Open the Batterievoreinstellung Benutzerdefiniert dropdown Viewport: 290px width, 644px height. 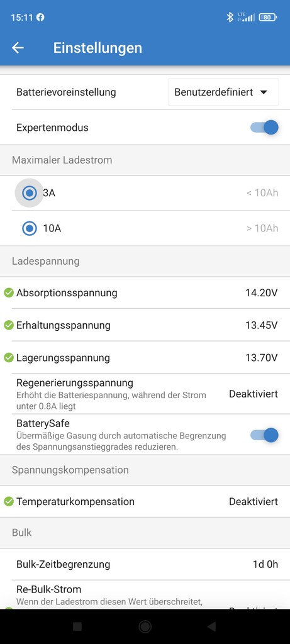coord(223,92)
